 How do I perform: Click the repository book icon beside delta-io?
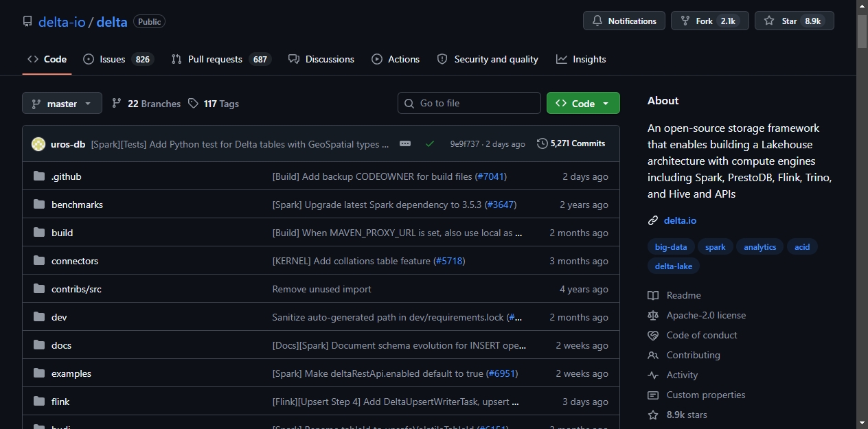tap(27, 22)
